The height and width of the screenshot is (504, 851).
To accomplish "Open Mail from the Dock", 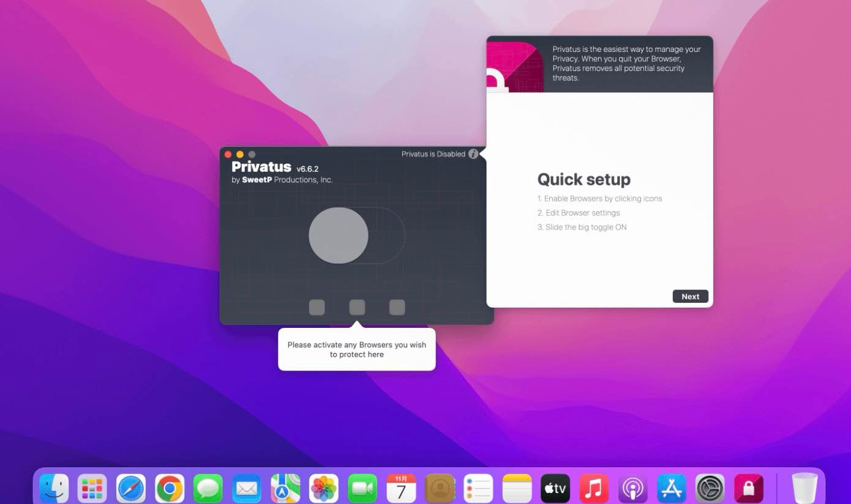I will point(247,489).
